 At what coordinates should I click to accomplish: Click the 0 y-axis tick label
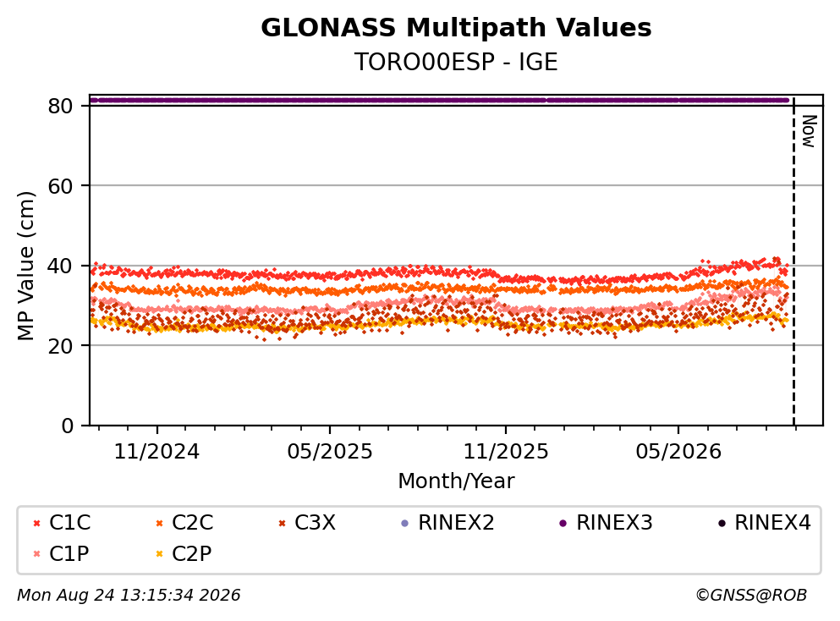[x=67, y=426]
